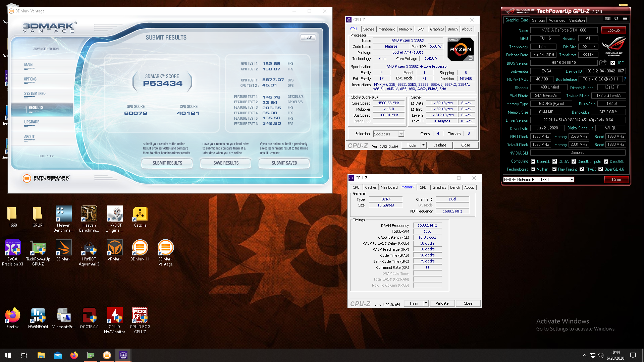Open the 1660 folder on desktop
Screen dimensions: 644x362
point(12,217)
